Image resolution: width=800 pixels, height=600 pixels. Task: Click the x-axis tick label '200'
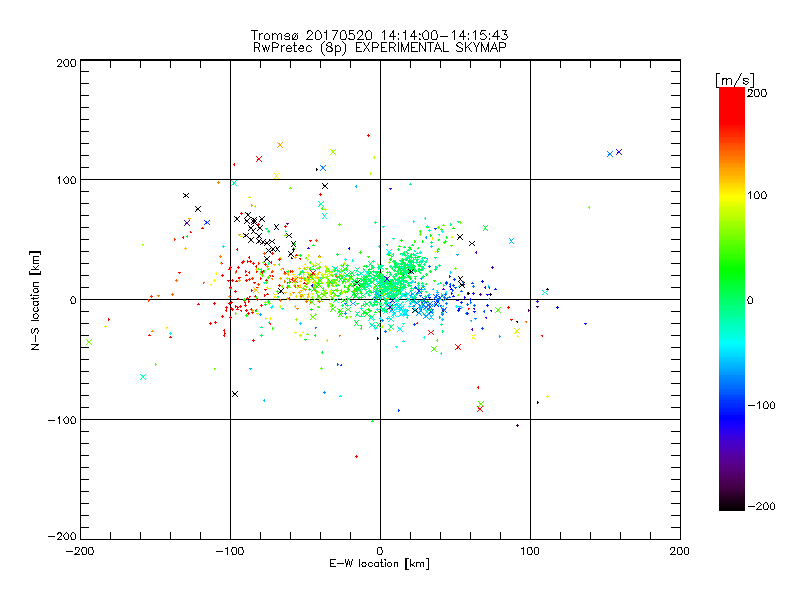[680, 551]
